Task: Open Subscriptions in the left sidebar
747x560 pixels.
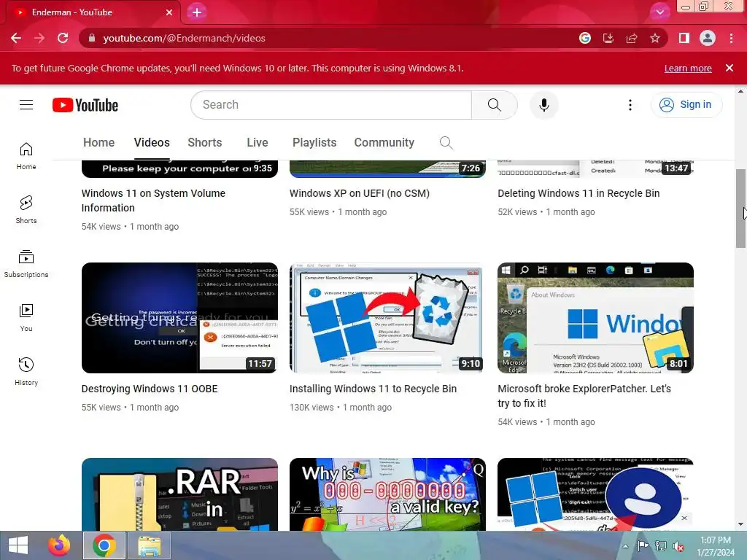Action: click(26, 264)
